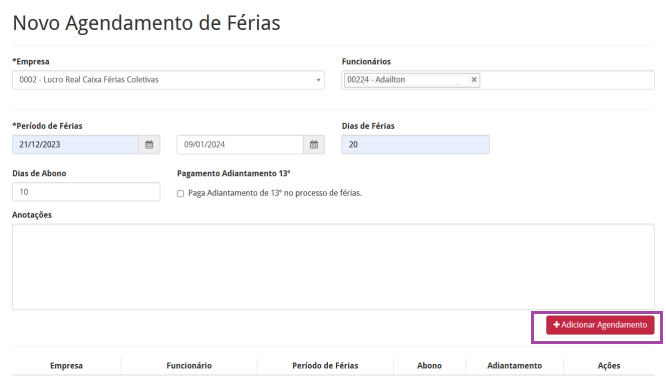Click the Ações column header
666x385 pixels.
pyautogui.click(x=609, y=365)
